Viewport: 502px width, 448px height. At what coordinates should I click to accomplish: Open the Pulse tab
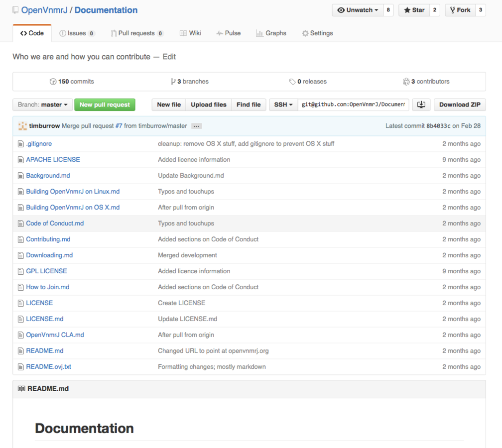(228, 33)
